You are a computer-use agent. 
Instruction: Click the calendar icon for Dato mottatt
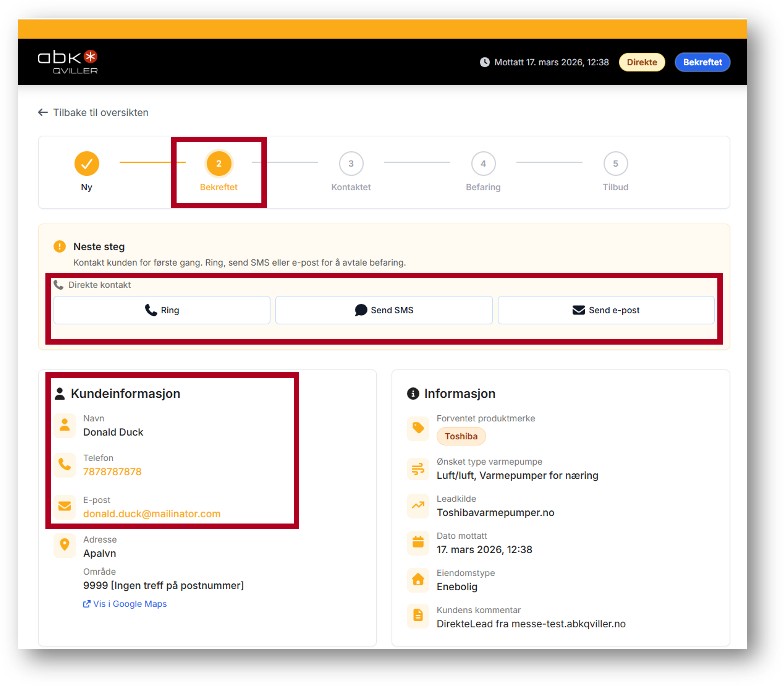click(418, 542)
